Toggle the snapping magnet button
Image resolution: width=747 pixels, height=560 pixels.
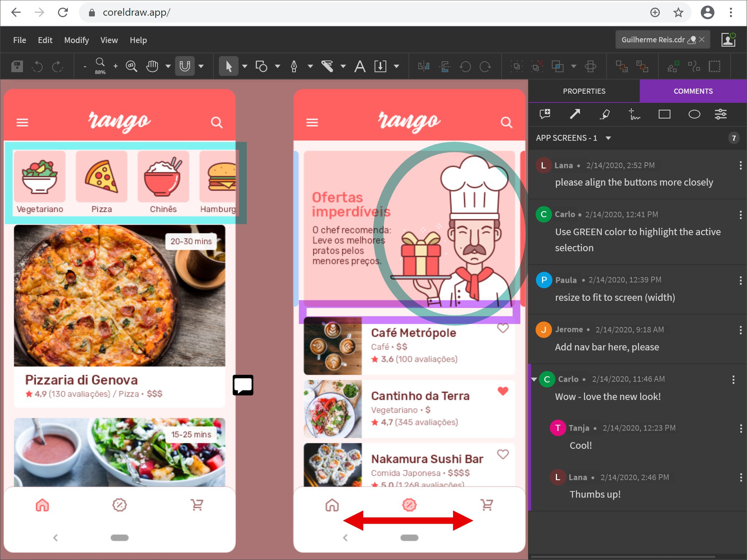click(x=185, y=66)
